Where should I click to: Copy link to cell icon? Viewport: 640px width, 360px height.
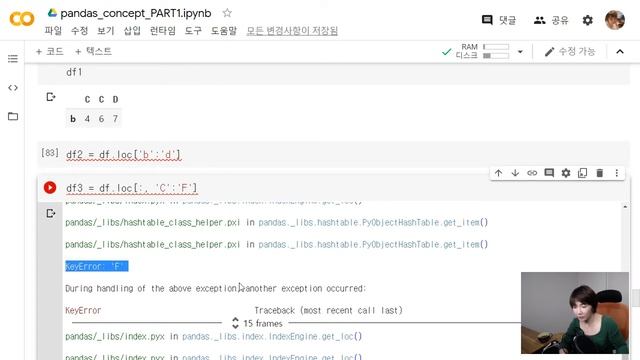point(532,173)
